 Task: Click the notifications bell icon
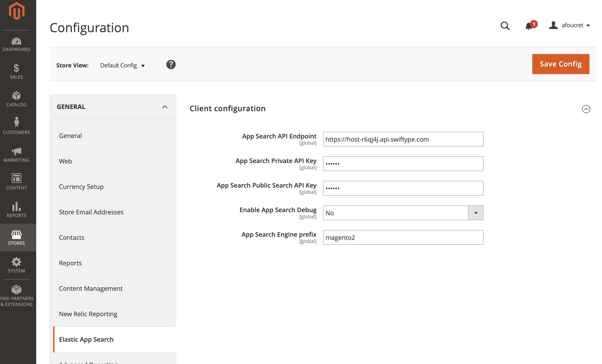tap(528, 26)
